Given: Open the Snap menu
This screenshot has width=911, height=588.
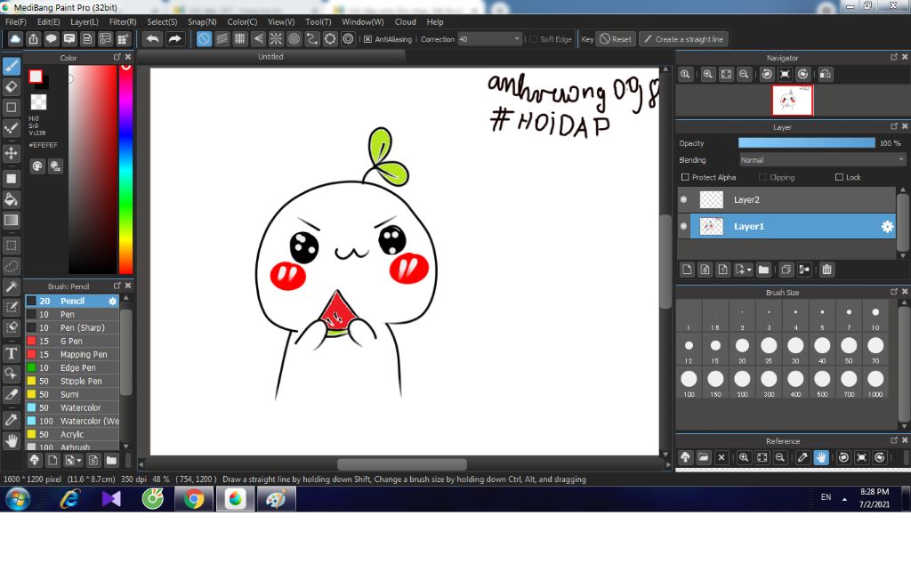Looking at the screenshot, I should [x=202, y=22].
